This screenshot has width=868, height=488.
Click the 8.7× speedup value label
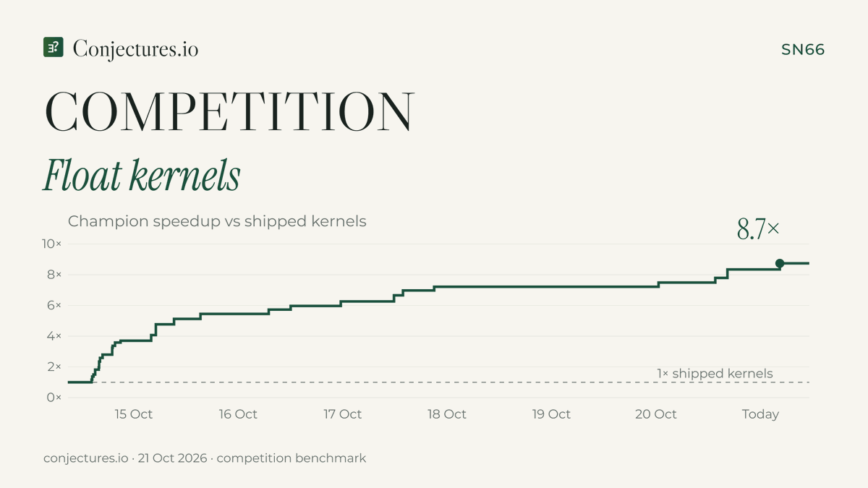pyautogui.click(x=758, y=229)
